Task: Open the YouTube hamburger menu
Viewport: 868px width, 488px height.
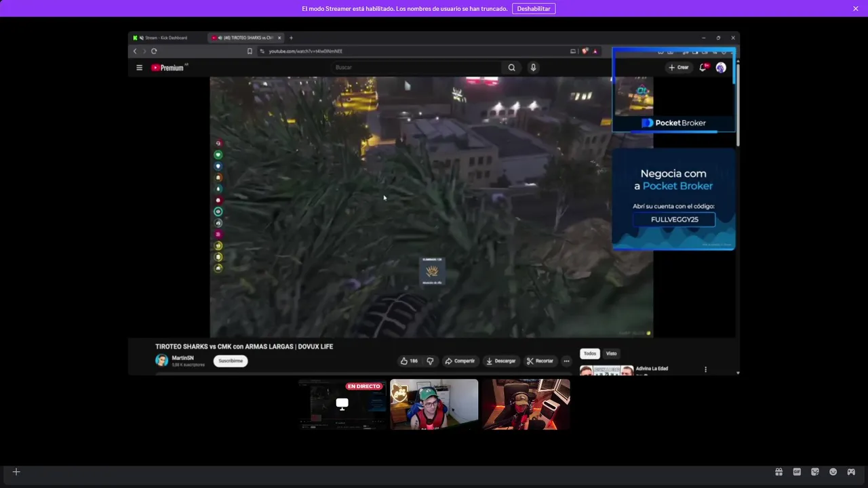Action: [140, 68]
